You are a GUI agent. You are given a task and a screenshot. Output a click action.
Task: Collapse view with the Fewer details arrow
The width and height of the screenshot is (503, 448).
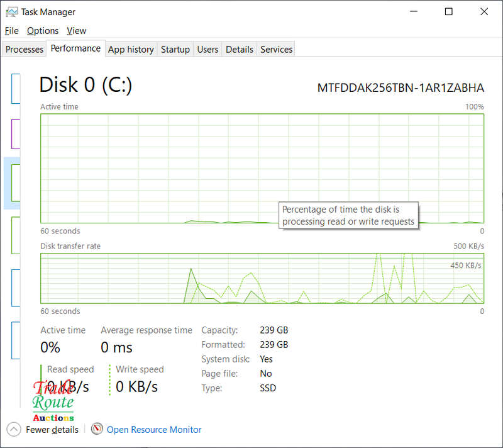(x=14, y=429)
